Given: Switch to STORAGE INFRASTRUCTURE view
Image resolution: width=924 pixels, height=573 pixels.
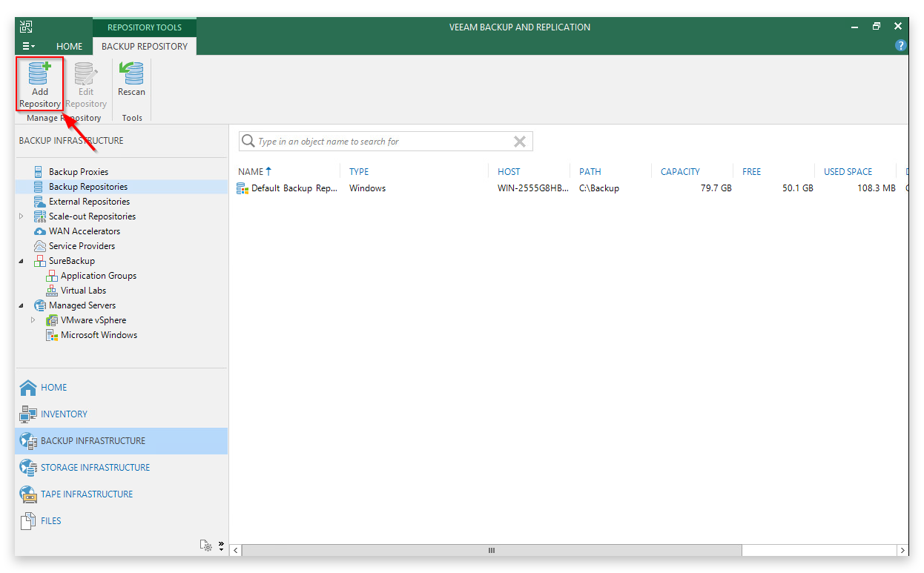Looking at the screenshot, I should point(121,468).
